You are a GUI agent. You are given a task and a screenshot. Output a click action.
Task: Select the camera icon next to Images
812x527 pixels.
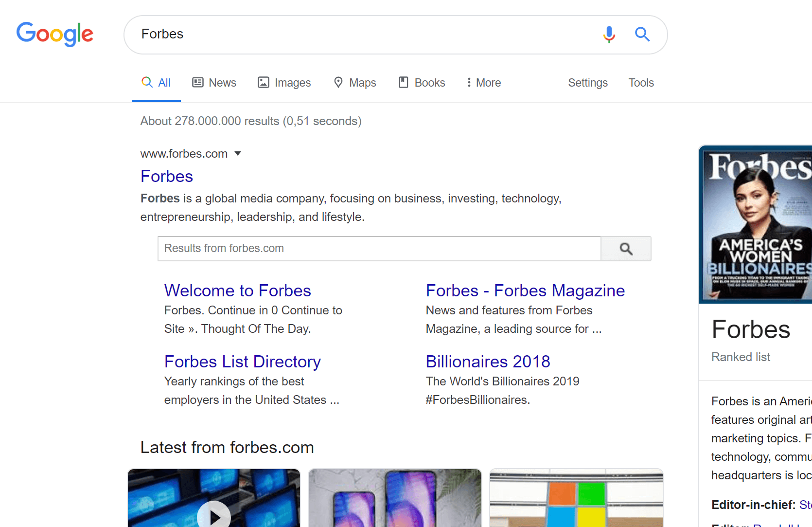point(263,82)
